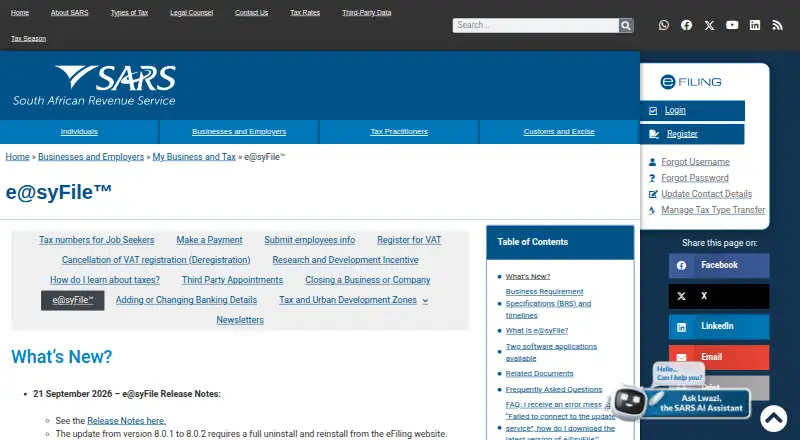Image resolution: width=800 pixels, height=440 pixels.
Task: Share this page on X
Action: [719, 296]
